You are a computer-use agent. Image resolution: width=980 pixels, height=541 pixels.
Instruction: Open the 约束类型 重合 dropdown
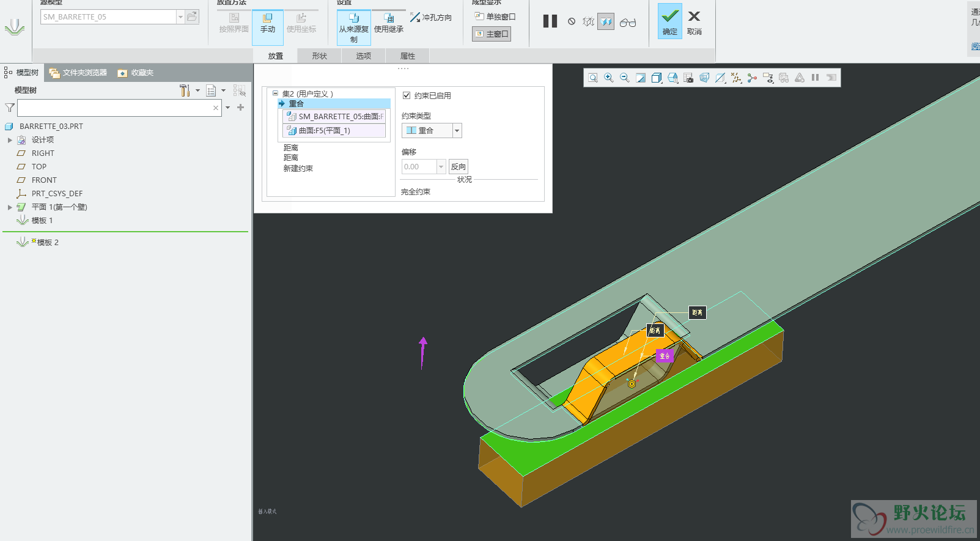click(457, 130)
